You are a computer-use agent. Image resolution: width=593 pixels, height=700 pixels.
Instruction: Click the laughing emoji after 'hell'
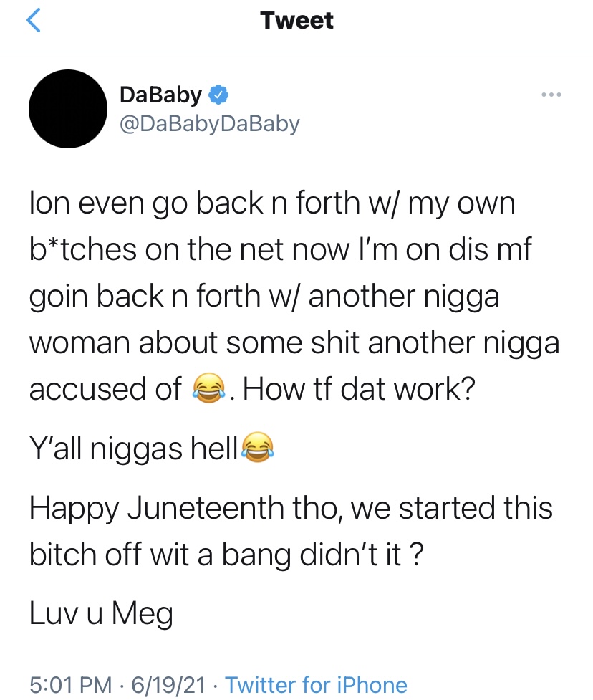257,447
